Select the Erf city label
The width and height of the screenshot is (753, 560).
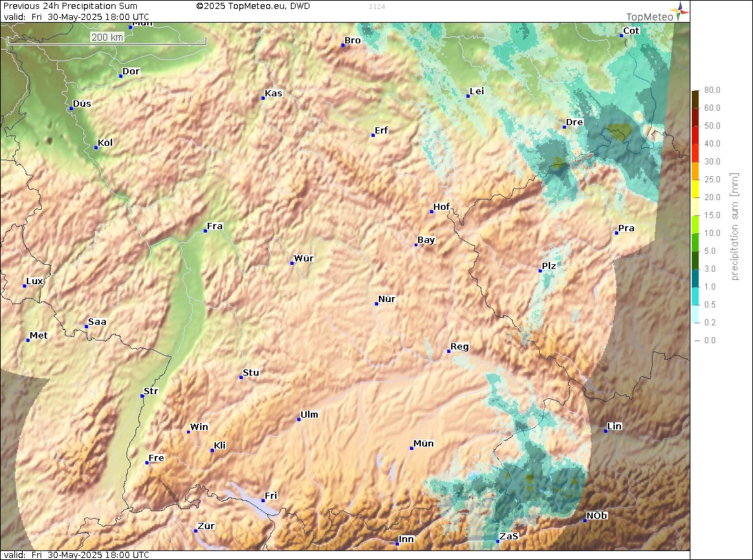tap(381, 130)
